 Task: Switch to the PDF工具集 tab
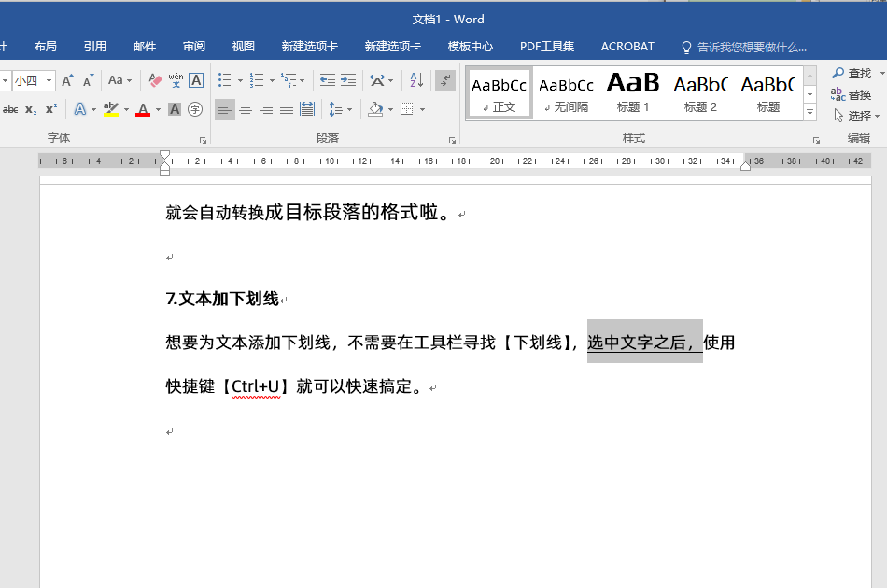(x=547, y=46)
